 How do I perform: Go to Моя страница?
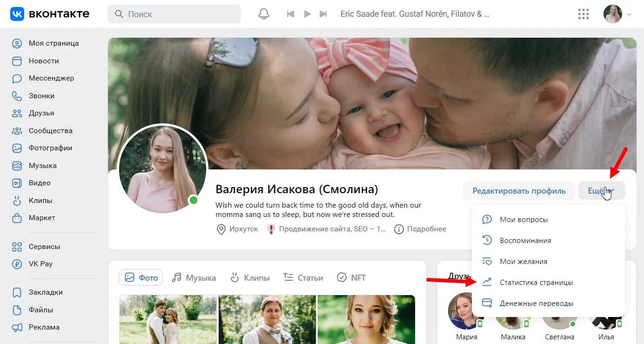point(54,43)
